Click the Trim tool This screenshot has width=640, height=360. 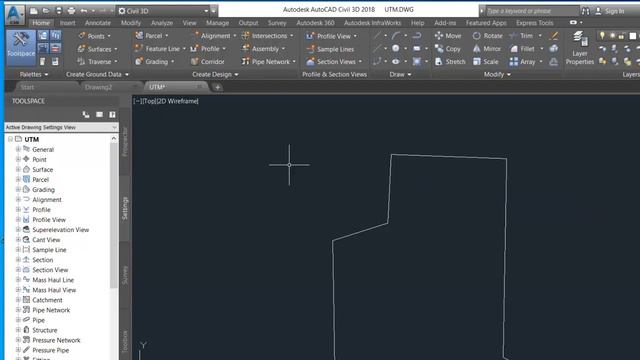pyautogui.click(x=522, y=36)
